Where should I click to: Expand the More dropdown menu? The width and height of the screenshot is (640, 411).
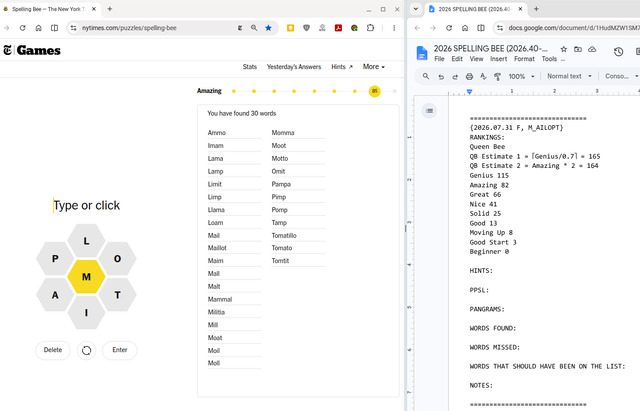(x=373, y=67)
